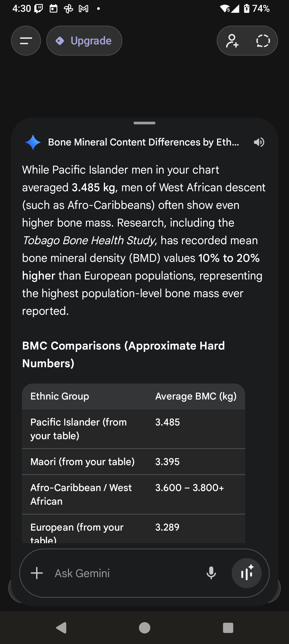This screenshot has height=644, width=289.
Task: Tap the Afro-Caribbean / West African row
Action: click(133, 494)
